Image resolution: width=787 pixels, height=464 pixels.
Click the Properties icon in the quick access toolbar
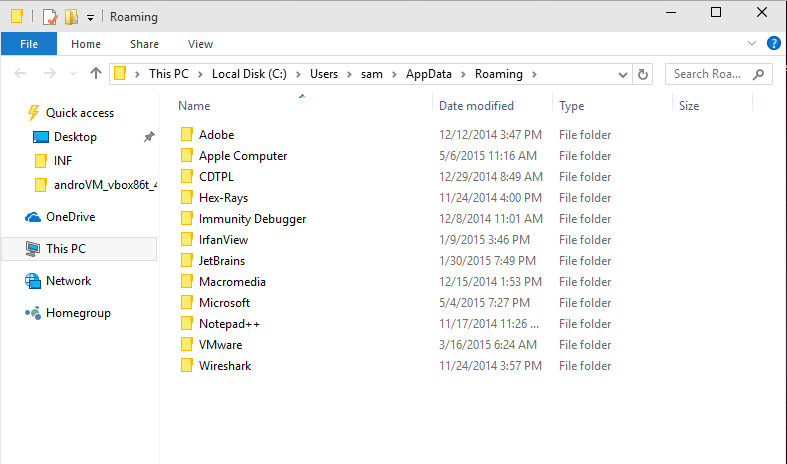(50, 17)
